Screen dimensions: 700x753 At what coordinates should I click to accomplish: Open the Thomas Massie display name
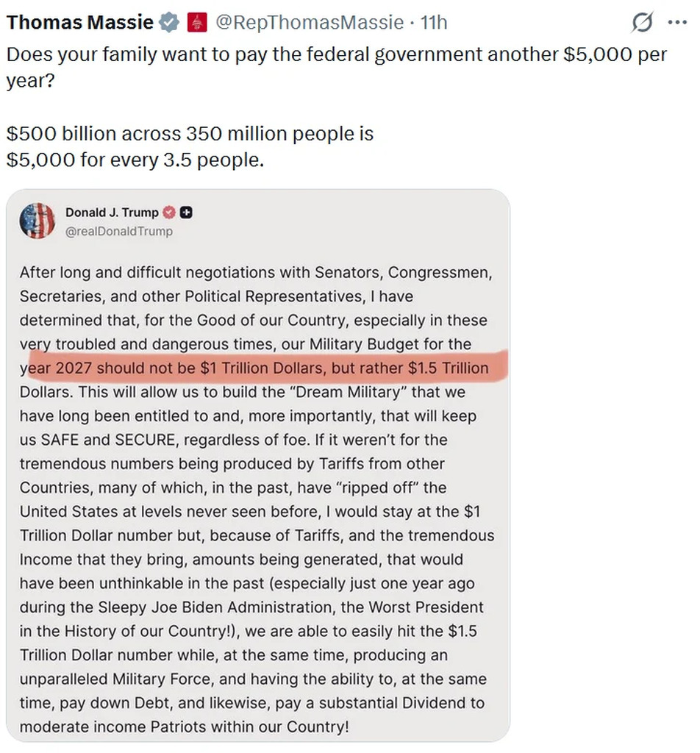point(80,23)
